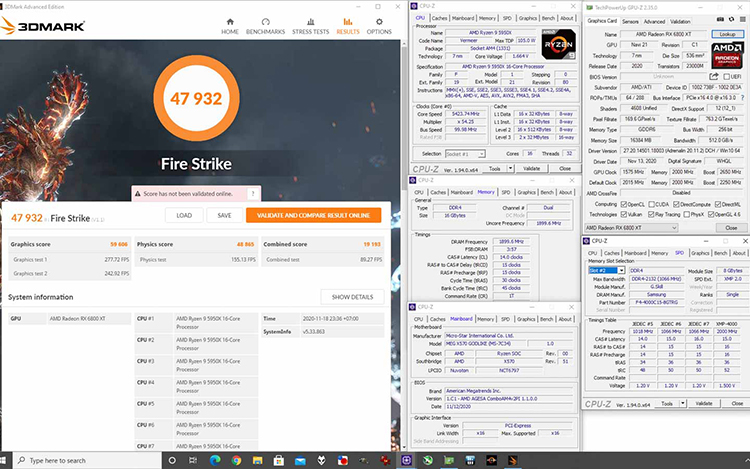Viewport: 750px width, 469px height.
Task: Open the 3DMark Home section
Action: click(x=230, y=26)
